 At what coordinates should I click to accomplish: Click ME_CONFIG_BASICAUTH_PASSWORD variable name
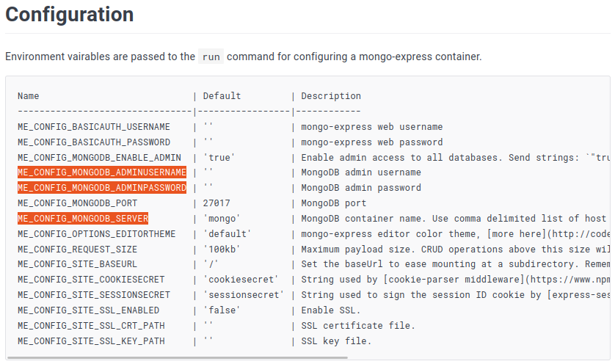[94, 142]
